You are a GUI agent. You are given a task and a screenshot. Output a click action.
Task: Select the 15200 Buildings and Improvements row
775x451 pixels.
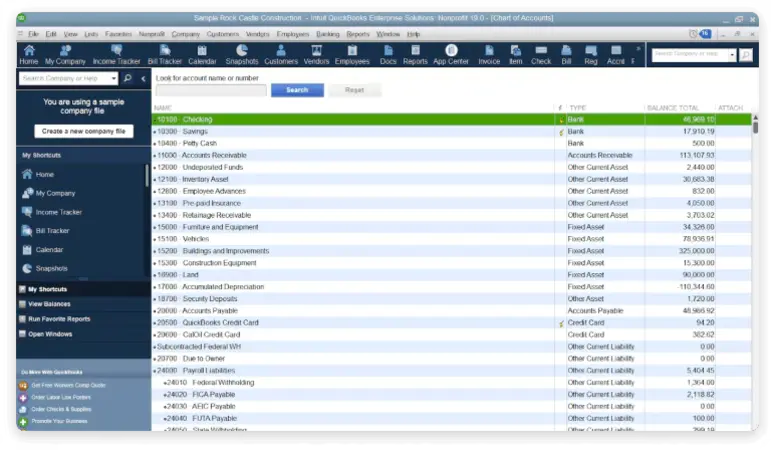coord(452,251)
